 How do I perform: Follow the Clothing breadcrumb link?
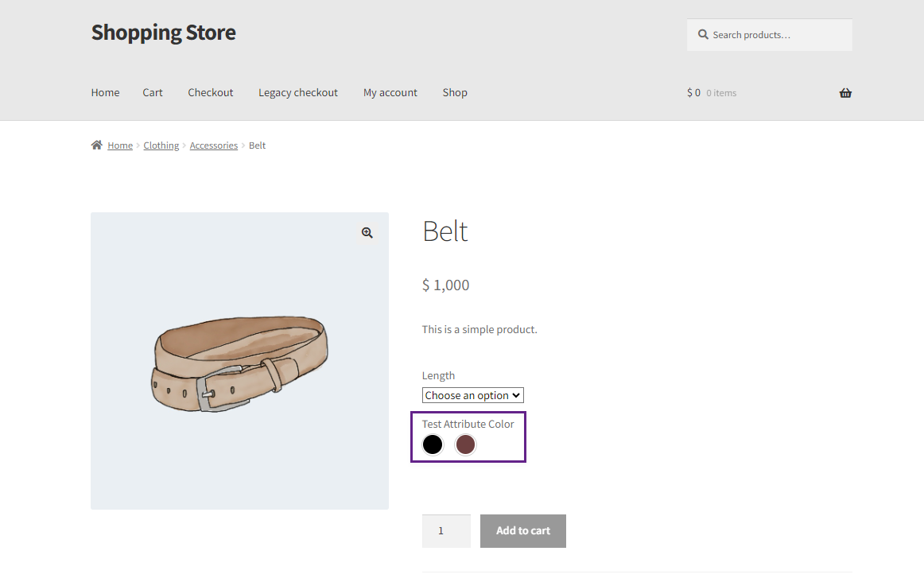[x=161, y=145]
